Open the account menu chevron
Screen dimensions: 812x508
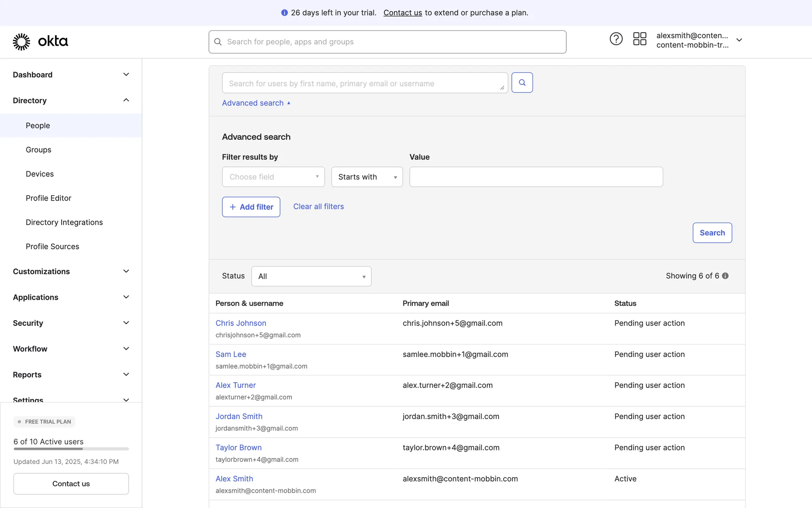tap(739, 40)
